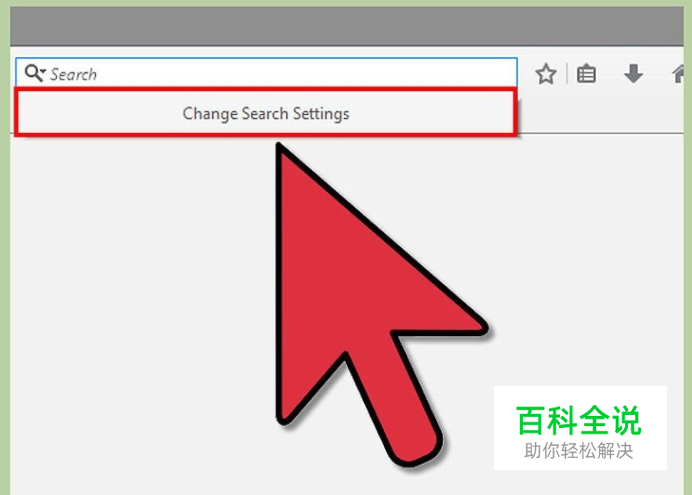This screenshot has height=495, width=692.
Task: Click the red highlight border around Change Search Settings
Action: pyautogui.click(x=265, y=90)
